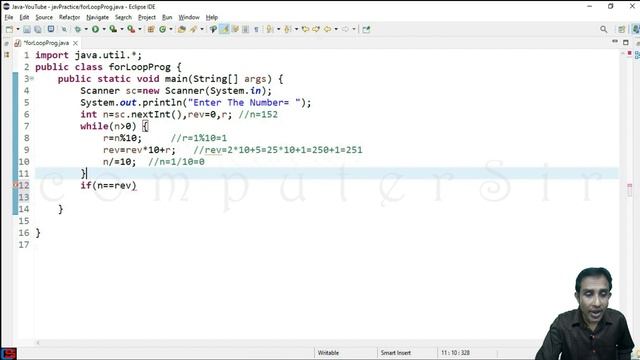Open the Navigate menu
Screen dimensions: 640x360
click(x=98, y=17)
